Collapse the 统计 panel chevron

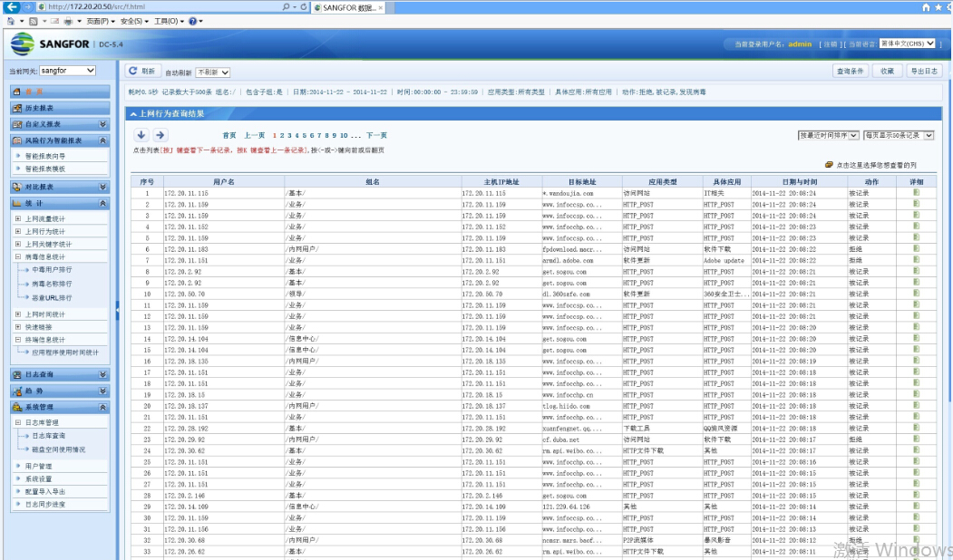pyautogui.click(x=102, y=204)
